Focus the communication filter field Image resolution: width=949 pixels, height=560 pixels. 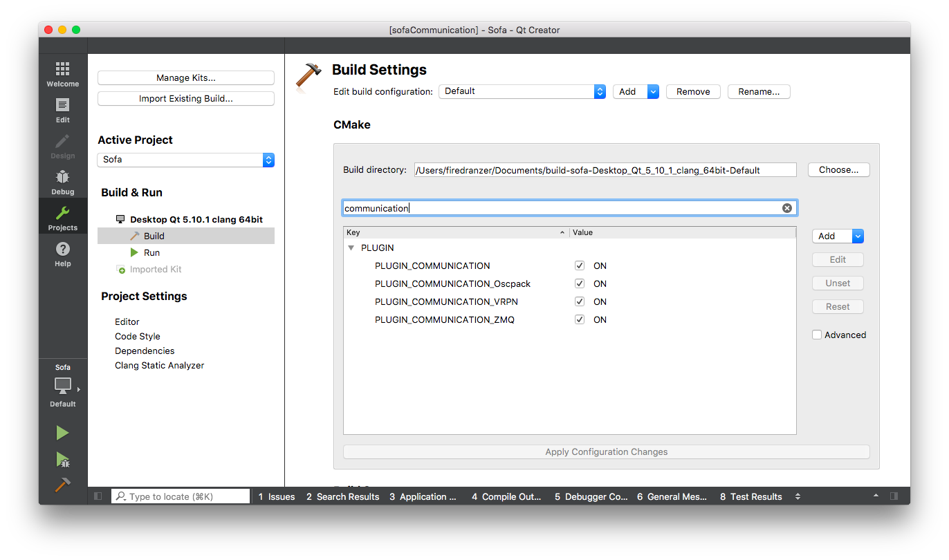coord(569,208)
